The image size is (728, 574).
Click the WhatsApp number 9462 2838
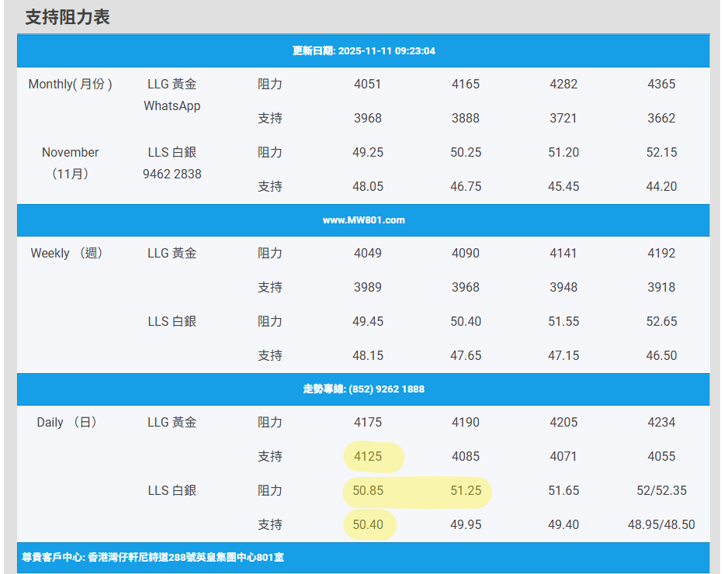(172, 175)
